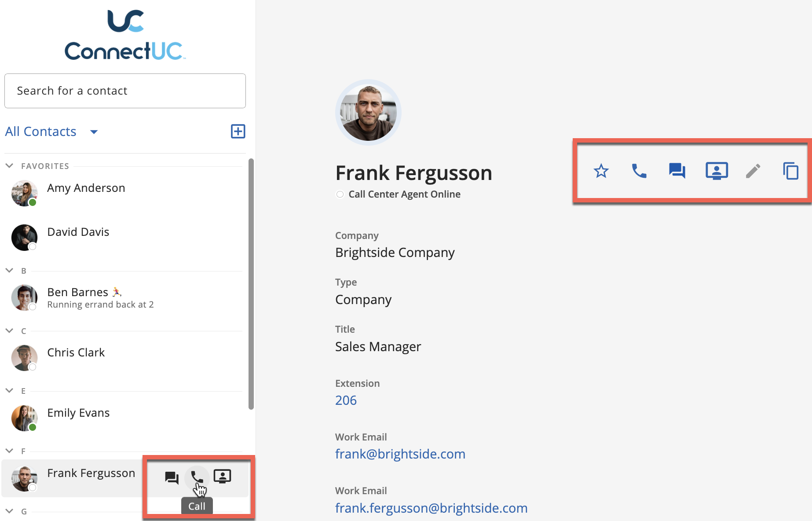This screenshot has width=812, height=521.
Task: Add Frank Fergusson to favorites with star icon
Action: (x=601, y=171)
